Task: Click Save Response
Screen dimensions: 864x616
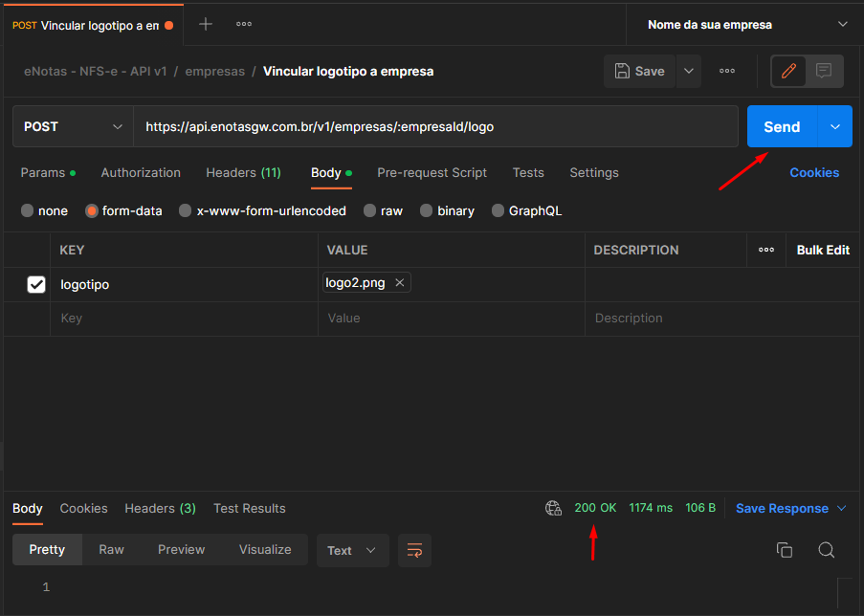Action: 782,509
